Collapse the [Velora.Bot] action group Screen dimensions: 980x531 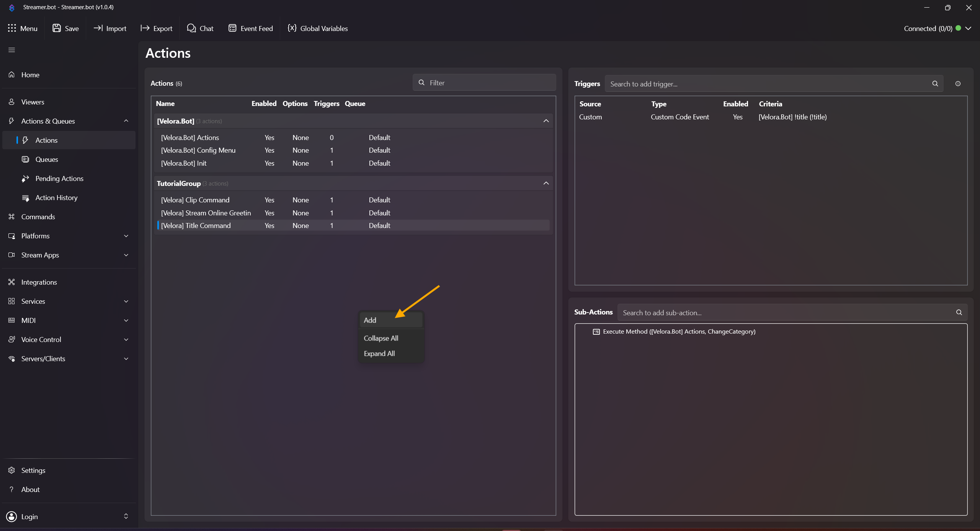(546, 121)
